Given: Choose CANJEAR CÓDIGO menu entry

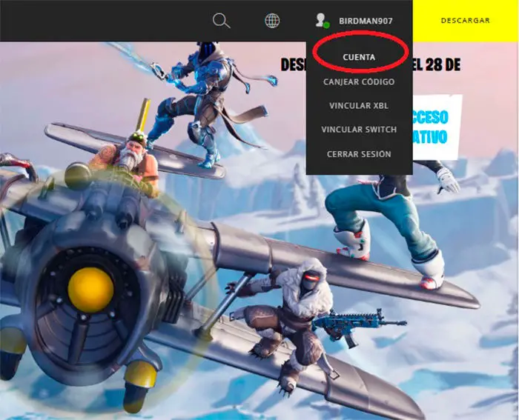Looking at the screenshot, I should pos(359,81).
